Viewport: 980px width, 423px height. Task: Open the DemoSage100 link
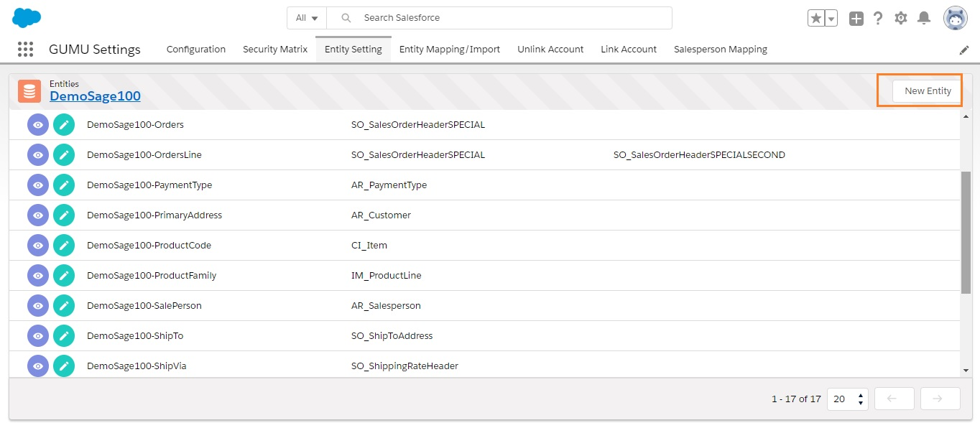coord(95,96)
